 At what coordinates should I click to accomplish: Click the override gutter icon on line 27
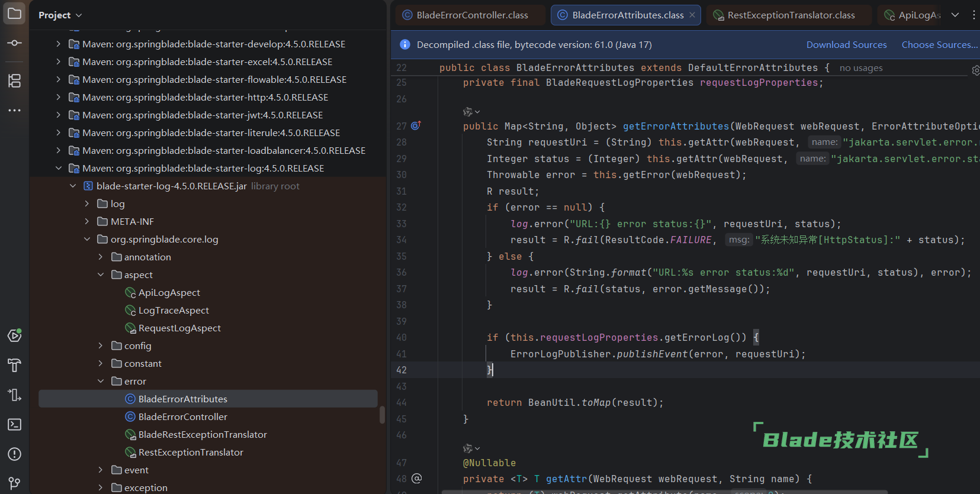416,126
